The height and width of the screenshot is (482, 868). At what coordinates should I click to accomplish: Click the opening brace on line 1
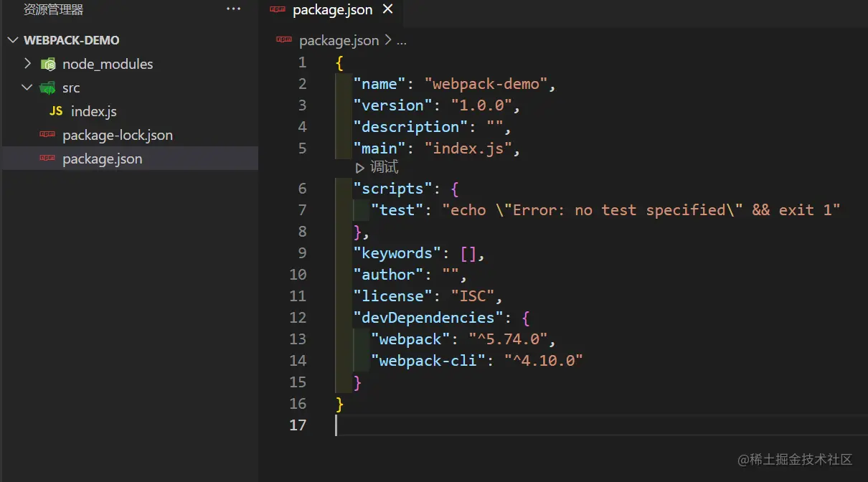(x=339, y=63)
